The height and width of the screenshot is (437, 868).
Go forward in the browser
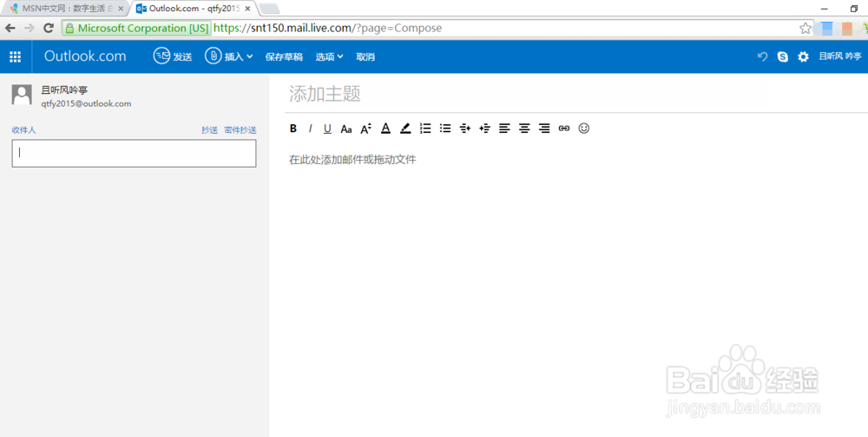coord(30,29)
